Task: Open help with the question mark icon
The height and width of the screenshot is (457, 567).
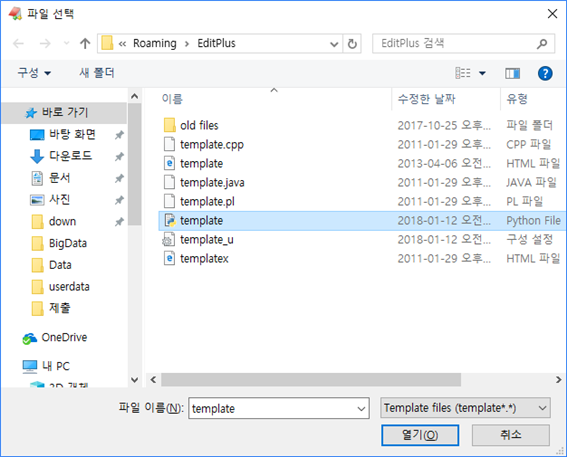Action: 545,73
